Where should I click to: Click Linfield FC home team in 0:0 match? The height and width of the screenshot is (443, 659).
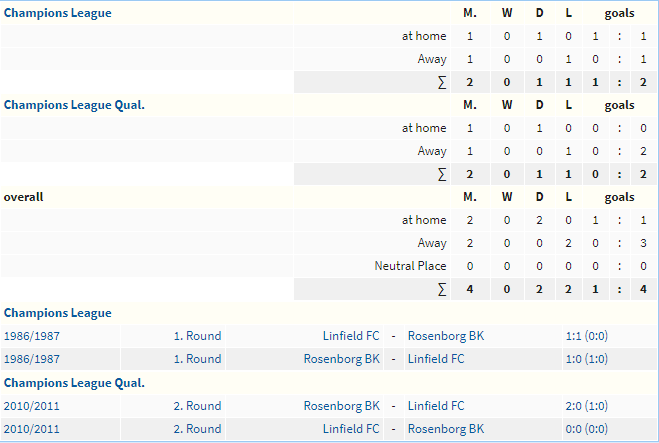(351, 429)
